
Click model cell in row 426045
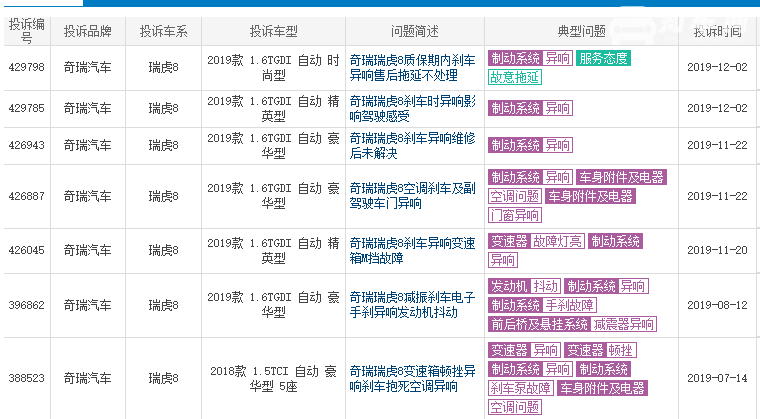point(273,250)
